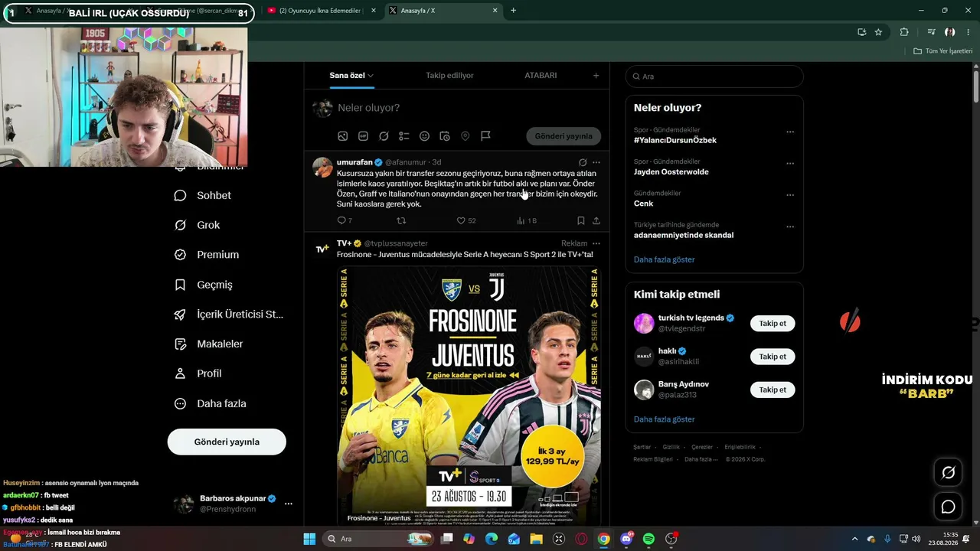Screen dimensions: 980x551
Task: Open Tüm Yer İşaretleri bookmarks folder
Action: point(943,51)
